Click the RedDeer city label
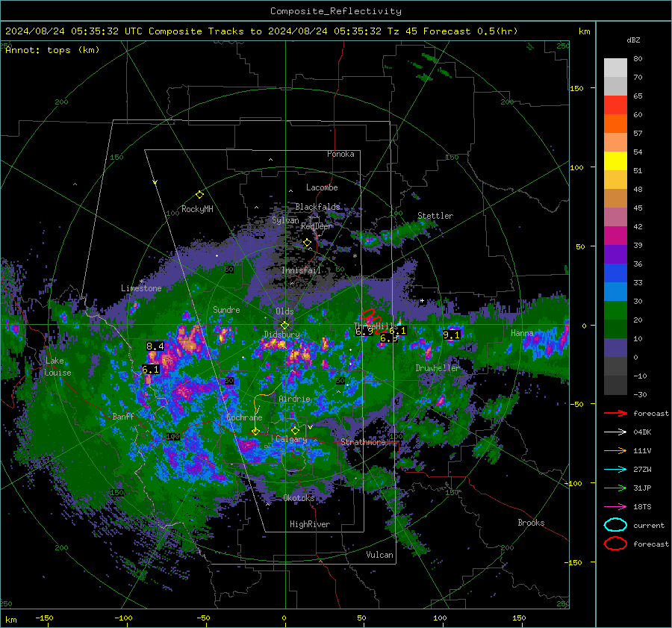 click(x=316, y=226)
